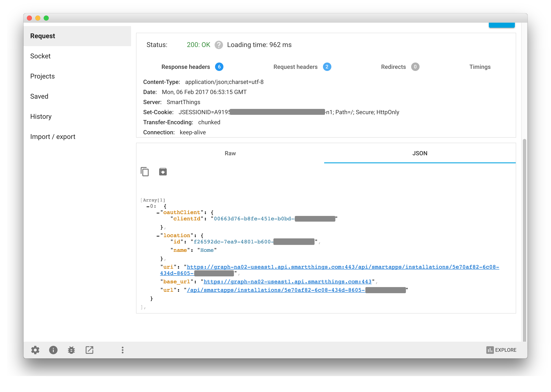Click the save response download icon
This screenshot has height=392, width=551.
[x=163, y=172]
